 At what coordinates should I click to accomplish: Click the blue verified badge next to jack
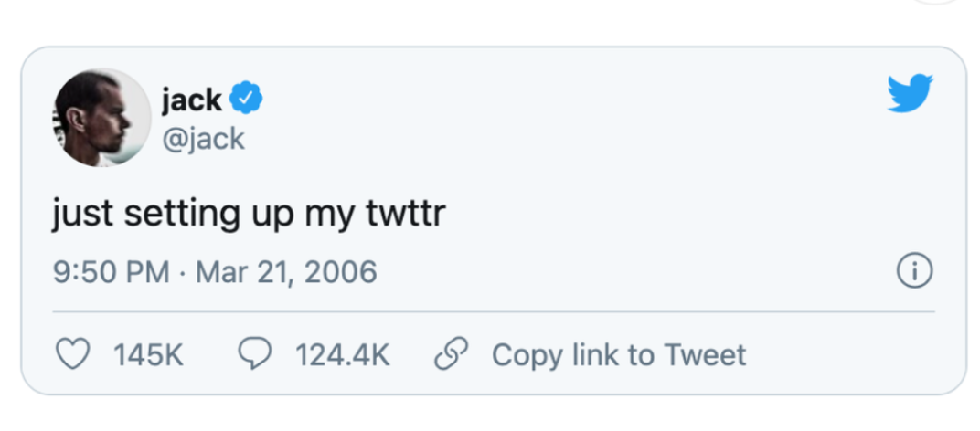pyautogui.click(x=246, y=99)
